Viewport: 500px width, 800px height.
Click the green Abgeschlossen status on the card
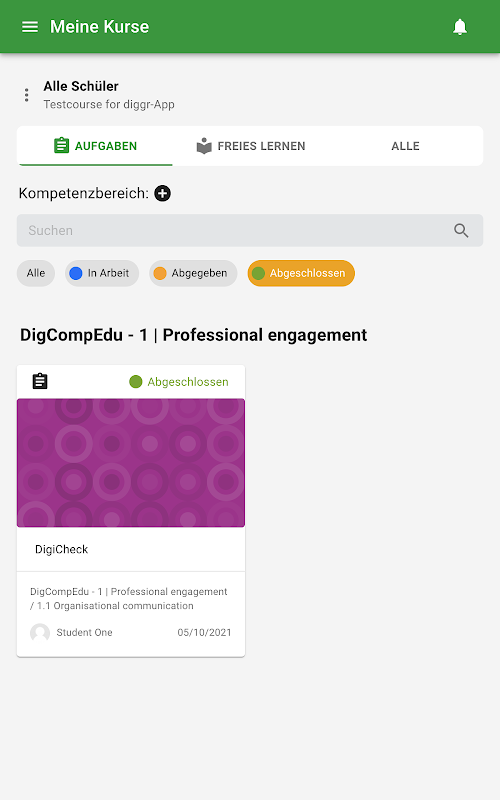point(179,382)
